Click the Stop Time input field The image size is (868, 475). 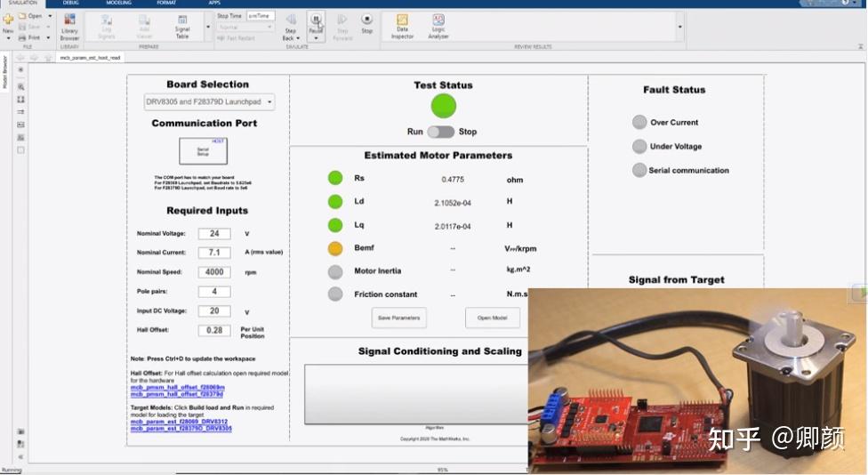click(x=261, y=16)
